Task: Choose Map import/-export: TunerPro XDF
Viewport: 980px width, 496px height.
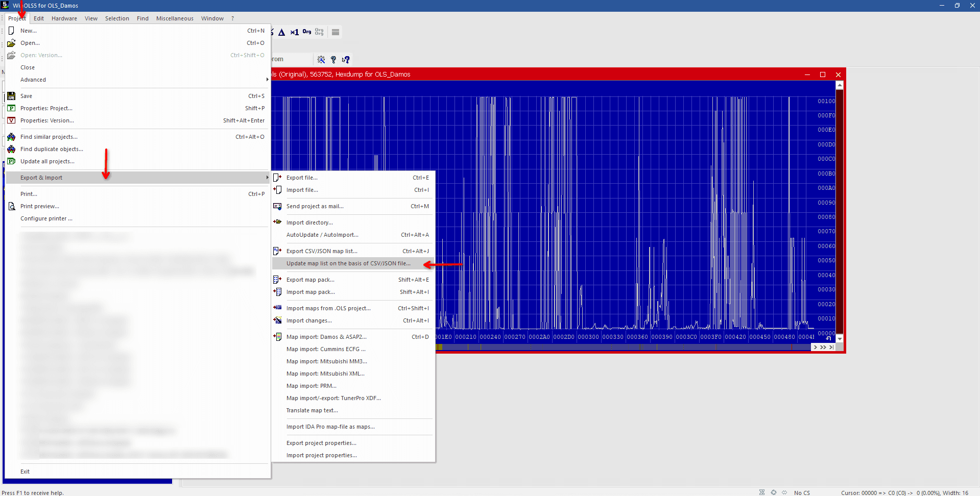Action: (353, 398)
